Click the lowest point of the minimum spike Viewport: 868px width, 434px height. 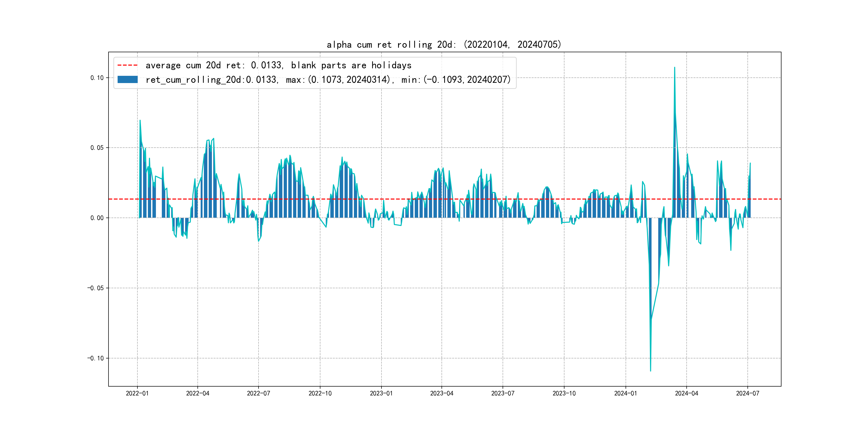click(650, 371)
